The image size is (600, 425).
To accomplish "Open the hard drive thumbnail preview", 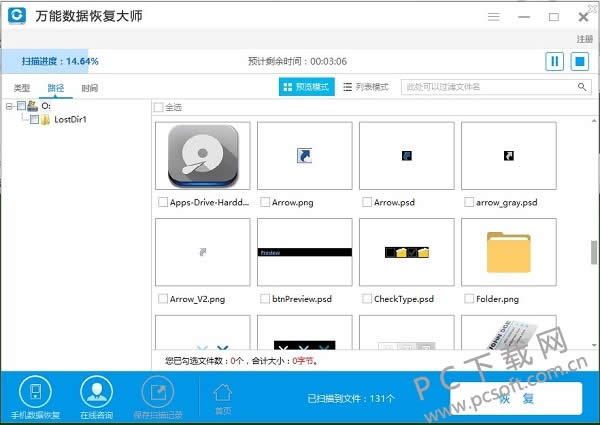I will (x=203, y=156).
